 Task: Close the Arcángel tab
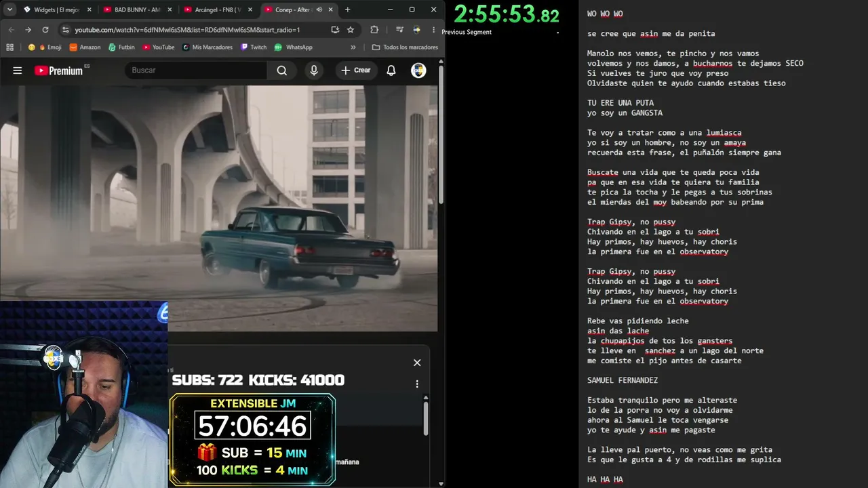click(250, 9)
